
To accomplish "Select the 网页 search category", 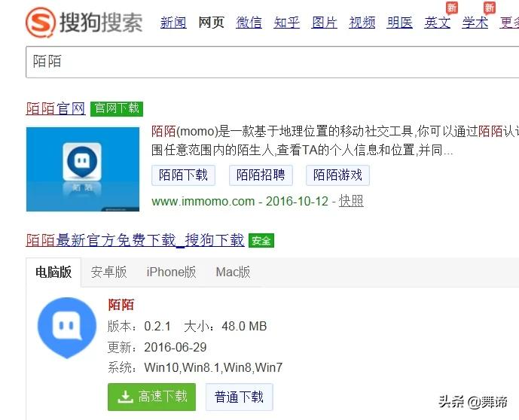I will (211, 23).
